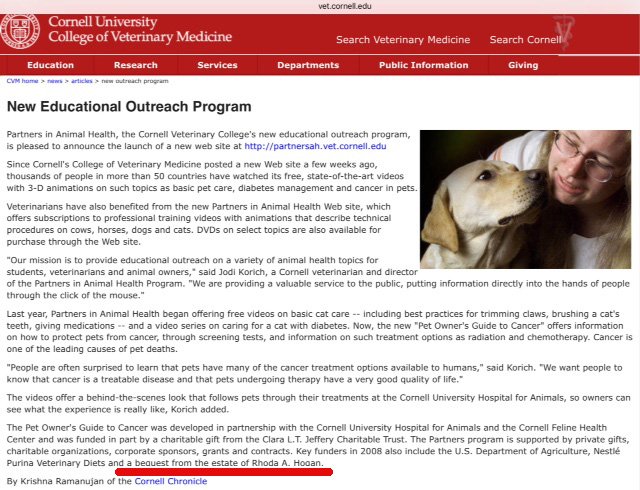The image size is (640, 490).
Task: Open the Services menu
Action: [x=217, y=65]
